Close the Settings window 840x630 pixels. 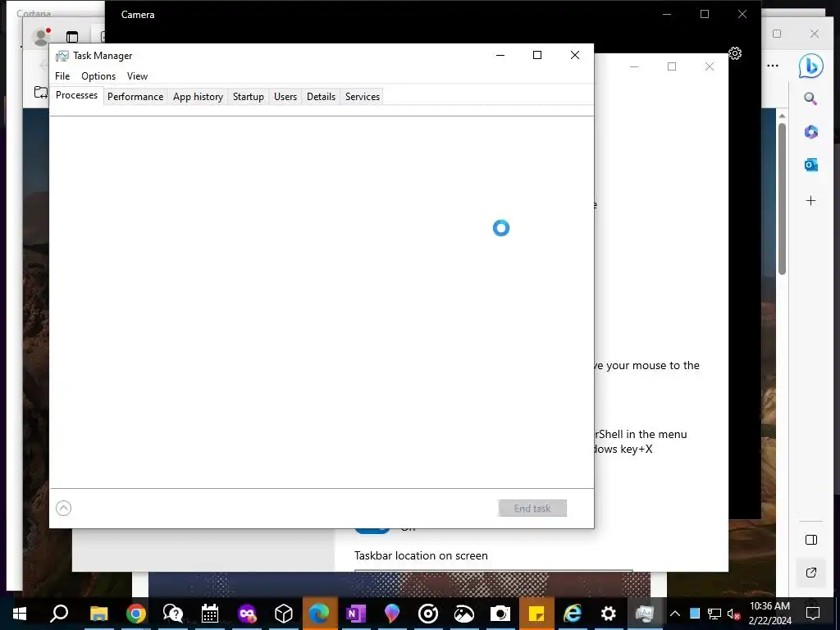(x=710, y=66)
